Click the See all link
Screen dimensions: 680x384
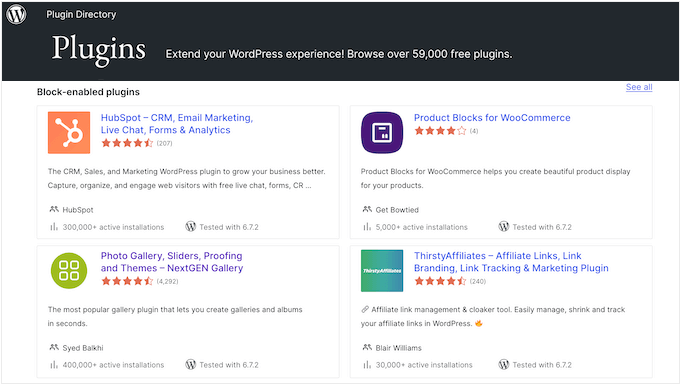tap(639, 87)
